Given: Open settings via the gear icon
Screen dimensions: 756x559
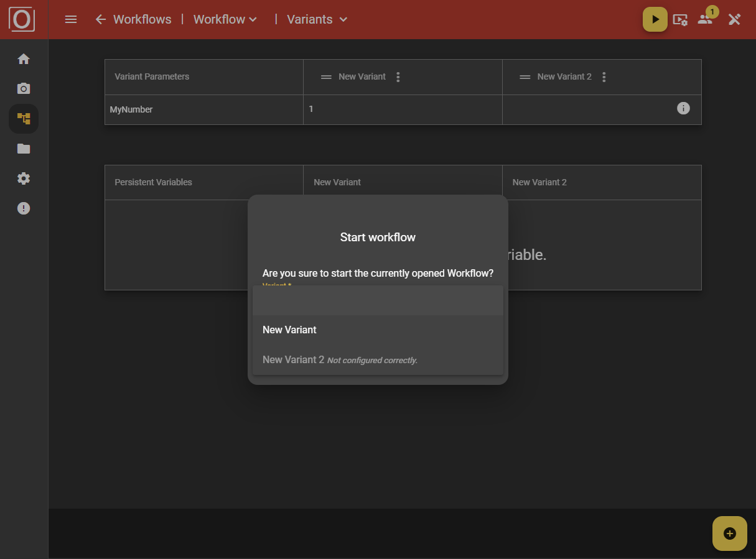Looking at the screenshot, I should click(23, 178).
